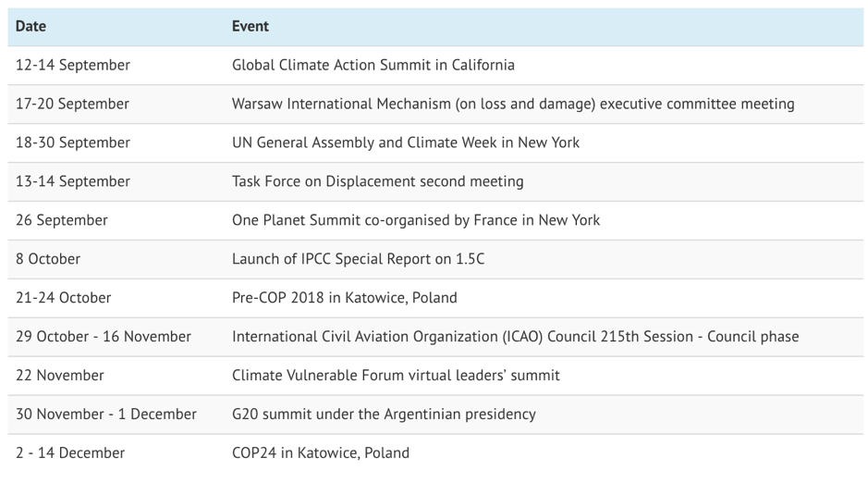The width and height of the screenshot is (868, 483).
Task: Click the Date column header
Action: (x=31, y=26)
